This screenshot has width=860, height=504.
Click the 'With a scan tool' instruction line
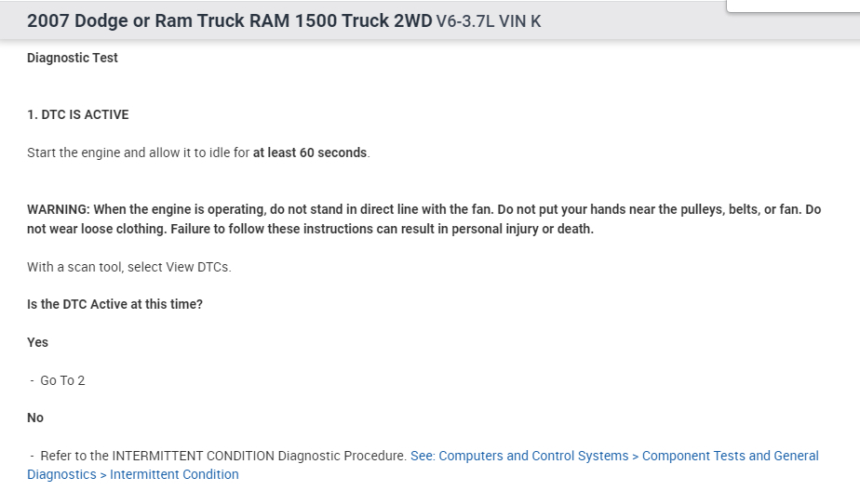click(129, 267)
